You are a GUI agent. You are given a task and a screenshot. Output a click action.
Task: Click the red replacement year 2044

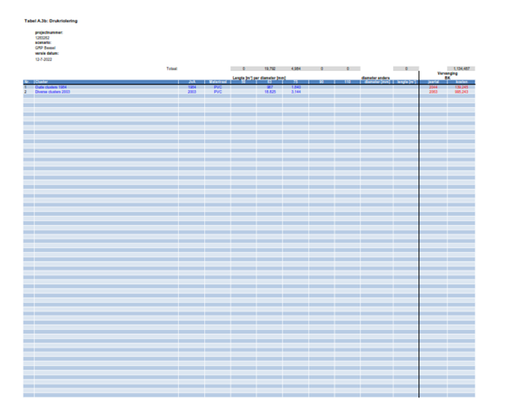434,87
